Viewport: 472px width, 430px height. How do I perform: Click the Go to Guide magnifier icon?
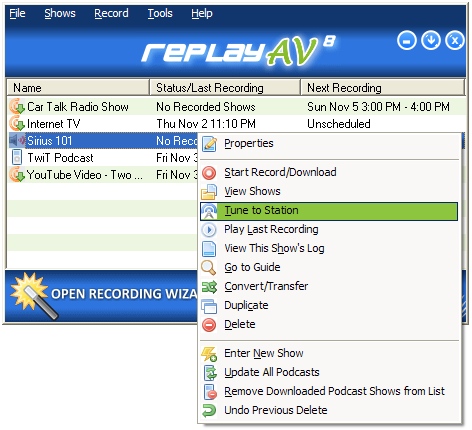[x=209, y=268]
